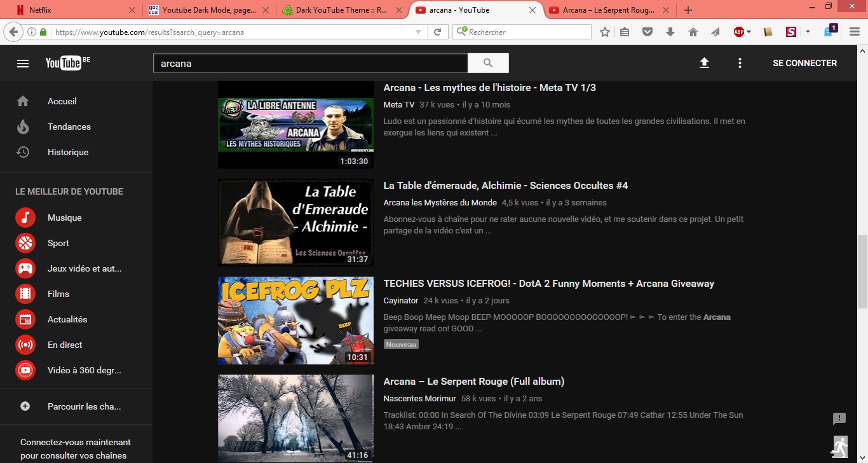Image resolution: width=868 pixels, height=463 pixels.
Task: Open the Films channel
Action: (58, 294)
